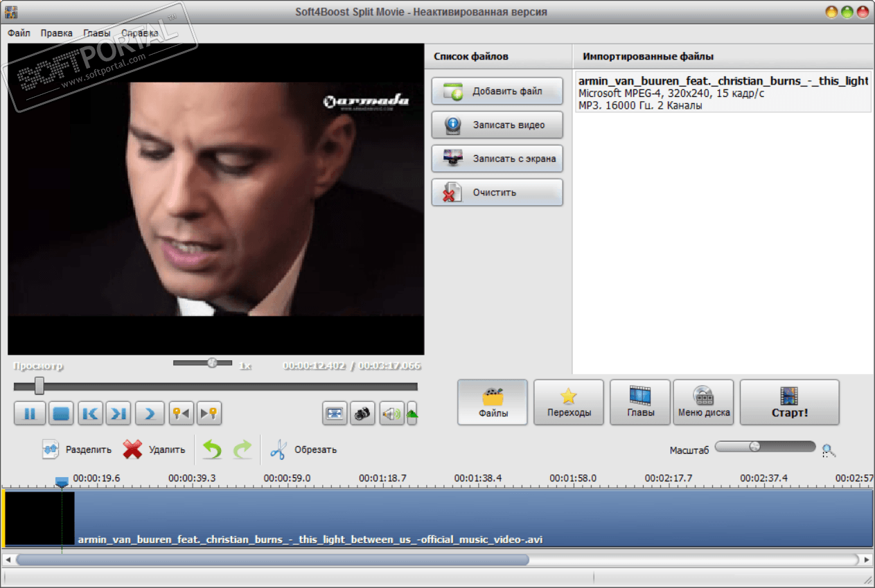Stop the video playback

click(62, 413)
